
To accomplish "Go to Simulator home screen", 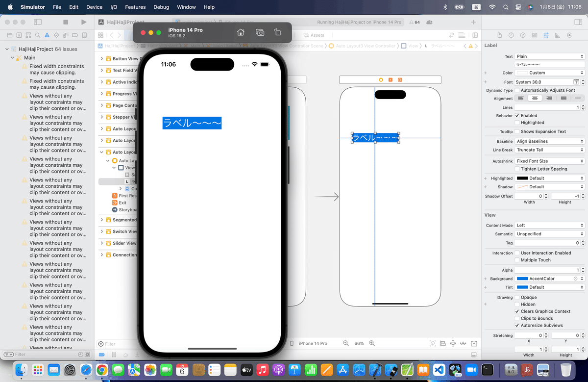I will pos(241,32).
